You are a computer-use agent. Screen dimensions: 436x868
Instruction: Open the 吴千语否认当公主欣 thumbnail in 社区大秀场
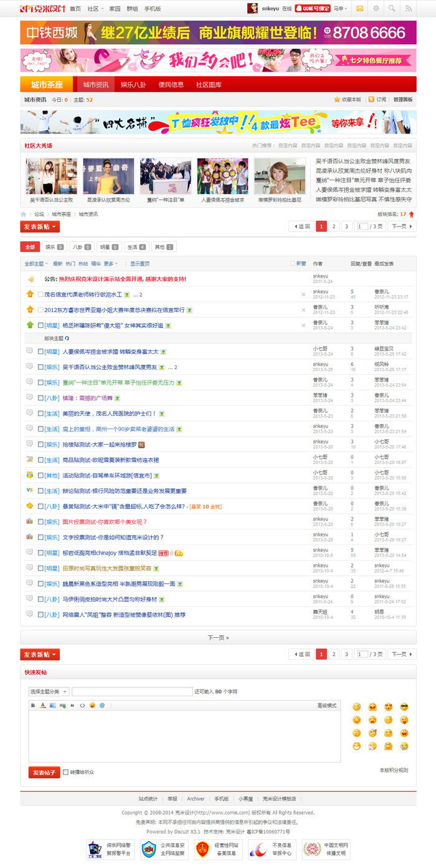point(52,176)
